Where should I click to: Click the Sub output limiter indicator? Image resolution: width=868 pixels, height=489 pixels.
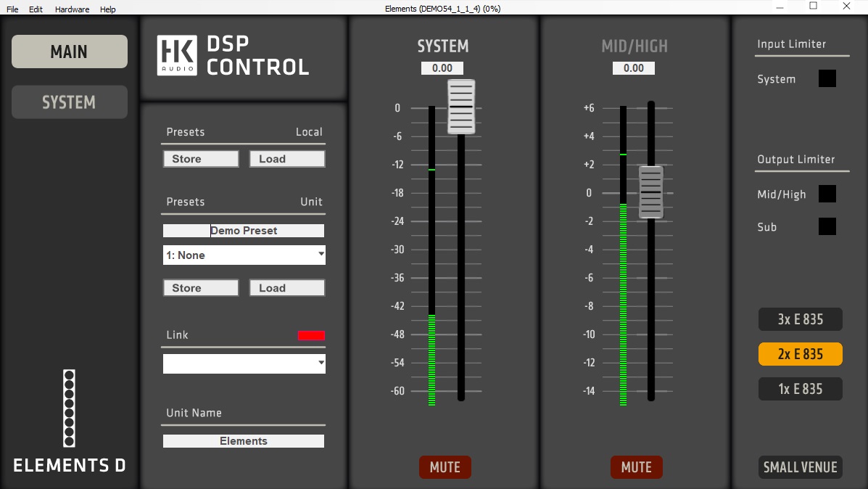(827, 226)
